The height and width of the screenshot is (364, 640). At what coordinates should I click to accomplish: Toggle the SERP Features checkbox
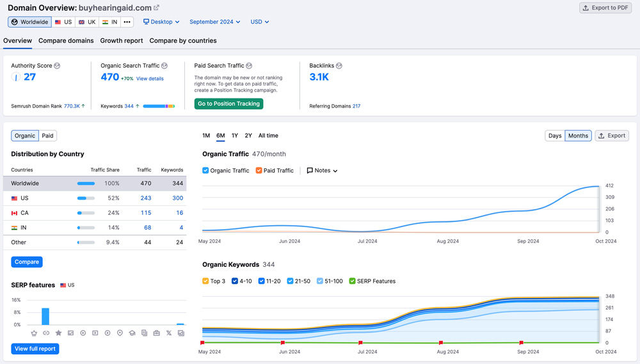tap(352, 281)
